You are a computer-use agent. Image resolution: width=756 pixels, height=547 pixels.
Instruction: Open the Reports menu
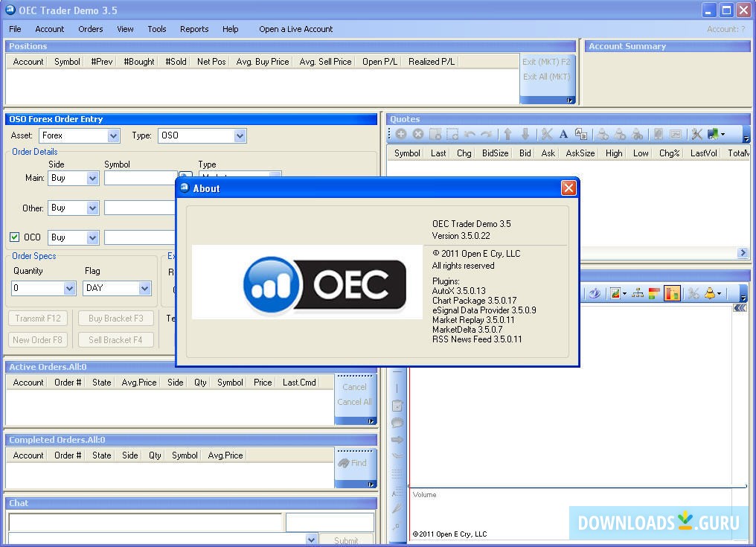tap(193, 29)
